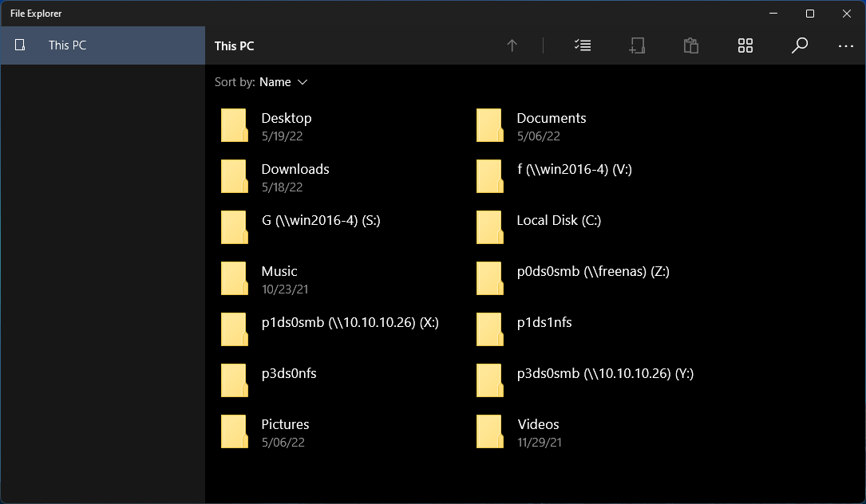This screenshot has height=504, width=866.
Task: Select the 'p3ds0smb (\\10.10.10.26) (Y:)' label
Action: (605, 373)
